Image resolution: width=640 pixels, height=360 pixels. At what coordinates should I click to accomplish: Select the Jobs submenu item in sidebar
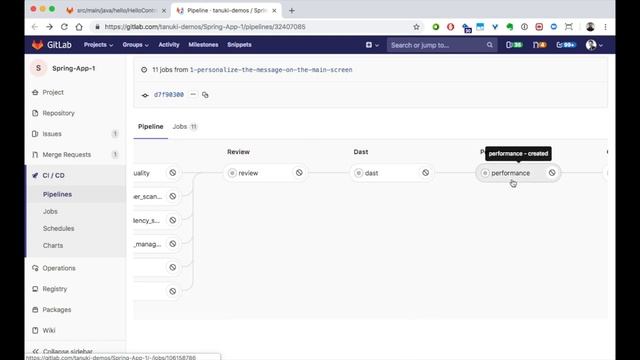[50, 211]
